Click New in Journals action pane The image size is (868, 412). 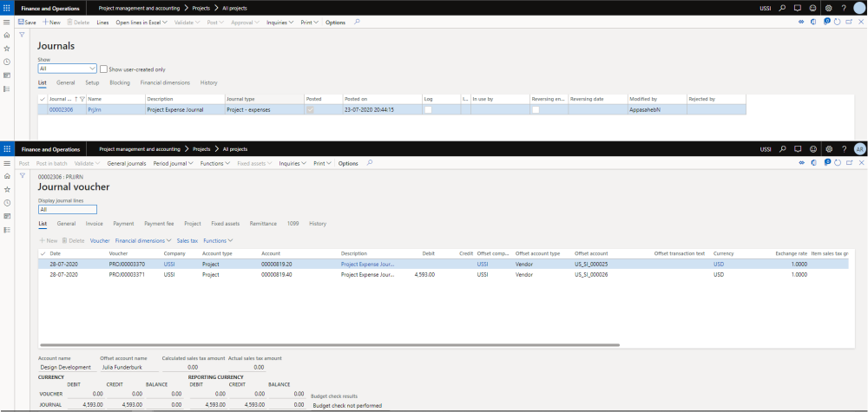pos(51,23)
